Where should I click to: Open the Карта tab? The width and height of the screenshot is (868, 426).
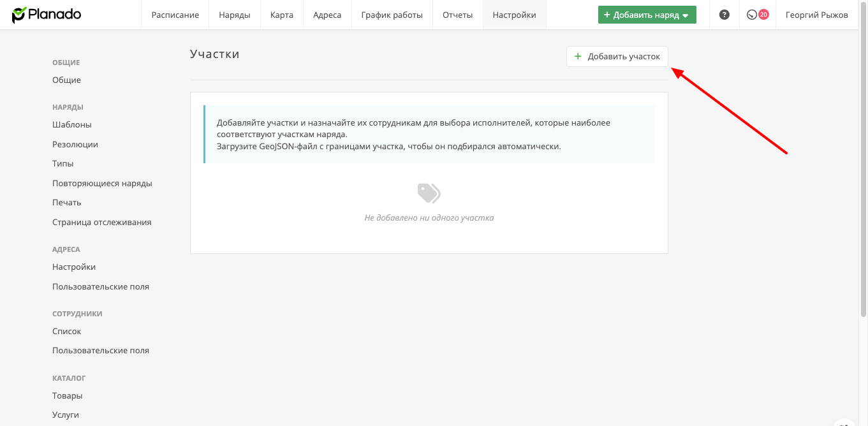[x=282, y=15]
